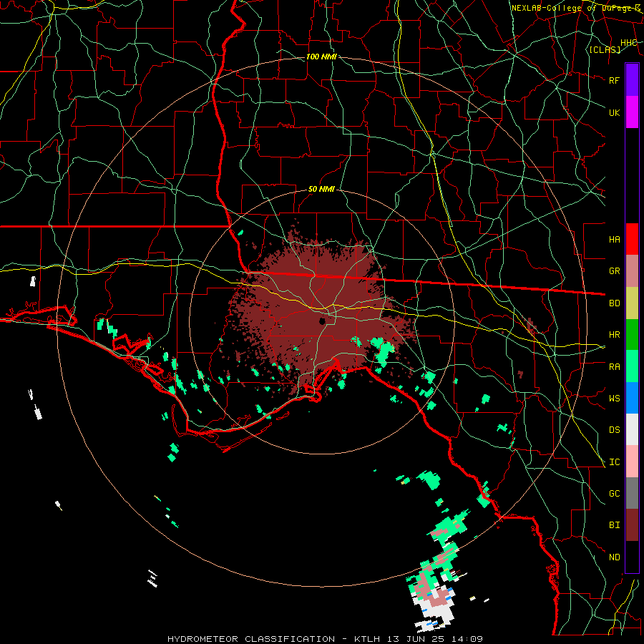Click the 'HHC' product code text
The width and height of the screenshot is (644, 644).
(628, 43)
